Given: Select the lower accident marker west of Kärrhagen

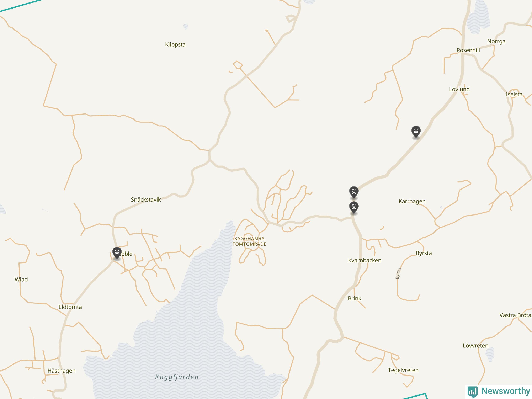Looking at the screenshot, I should point(354,208).
